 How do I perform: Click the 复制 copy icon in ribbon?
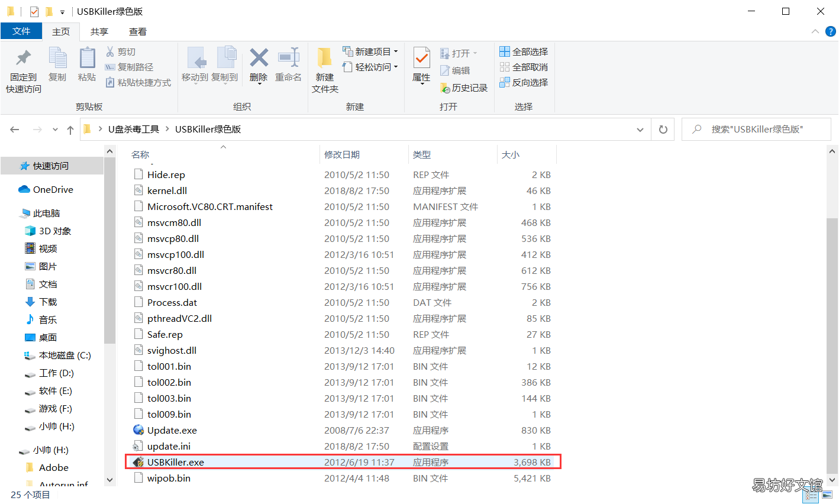pyautogui.click(x=57, y=58)
